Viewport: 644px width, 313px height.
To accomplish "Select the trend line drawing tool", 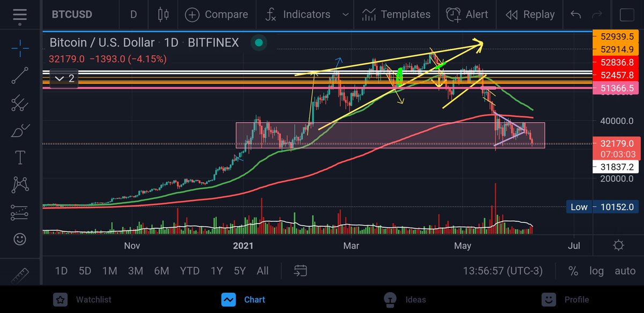I will (x=20, y=76).
